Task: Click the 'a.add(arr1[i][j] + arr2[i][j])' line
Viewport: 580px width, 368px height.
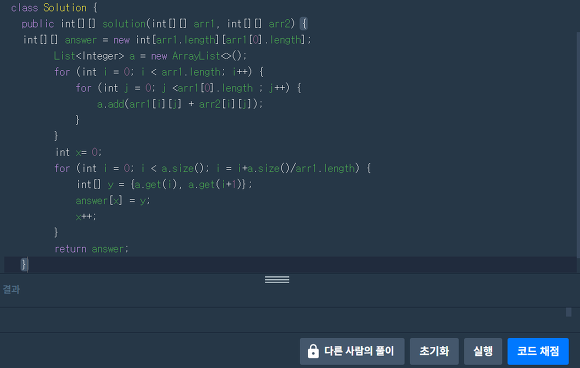Action: tap(180, 104)
